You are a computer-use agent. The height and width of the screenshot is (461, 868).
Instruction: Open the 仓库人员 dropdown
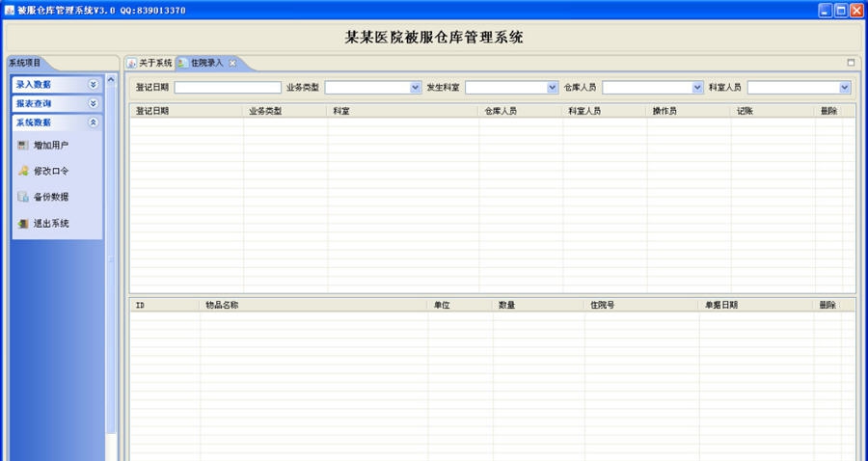coord(697,88)
